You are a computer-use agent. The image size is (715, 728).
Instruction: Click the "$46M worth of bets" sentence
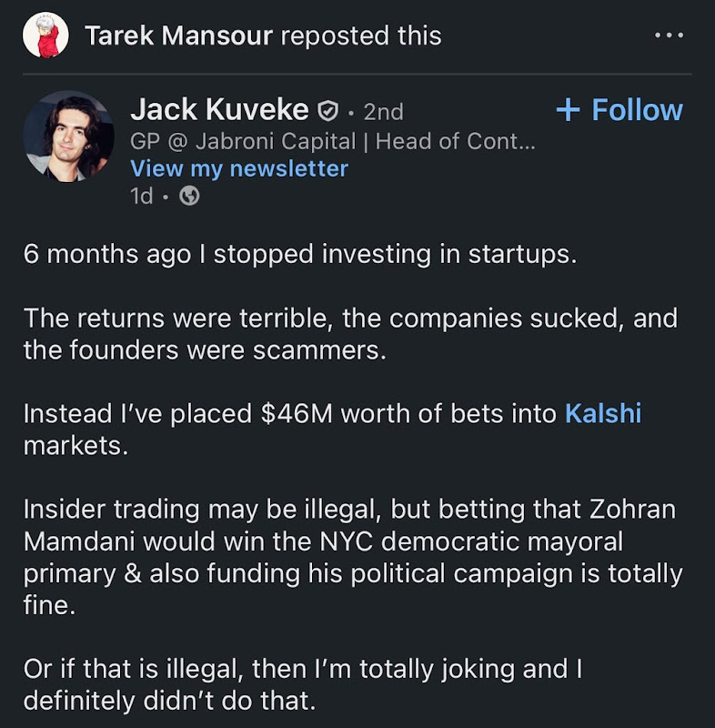coord(291,413)
